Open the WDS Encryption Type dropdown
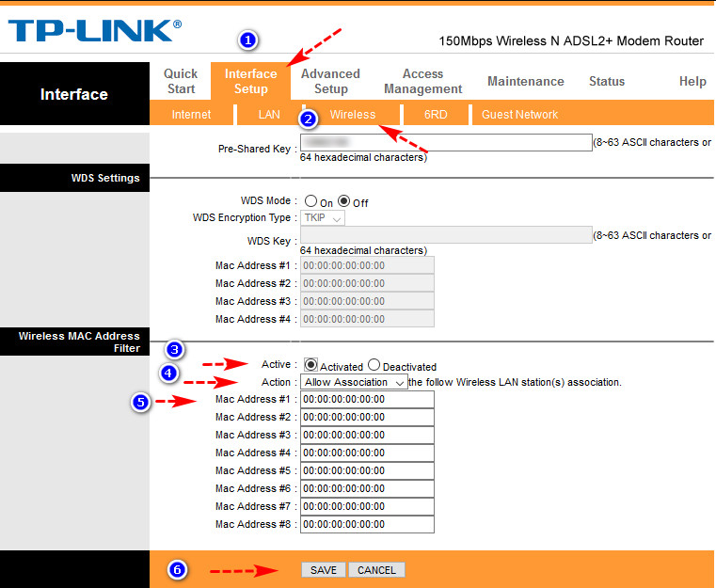Image resolution: width=716 pixels, height=588 pixels. (x=323, y=217)
